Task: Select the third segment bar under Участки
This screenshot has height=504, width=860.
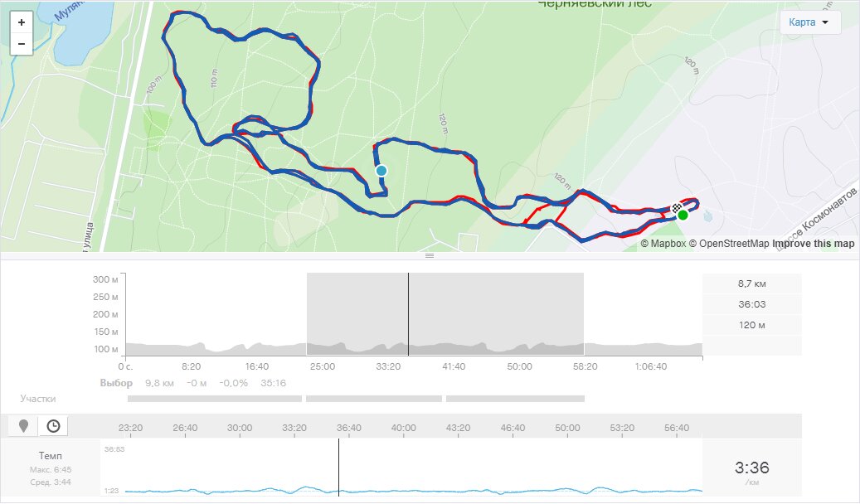Action: (x=515, y=399)
